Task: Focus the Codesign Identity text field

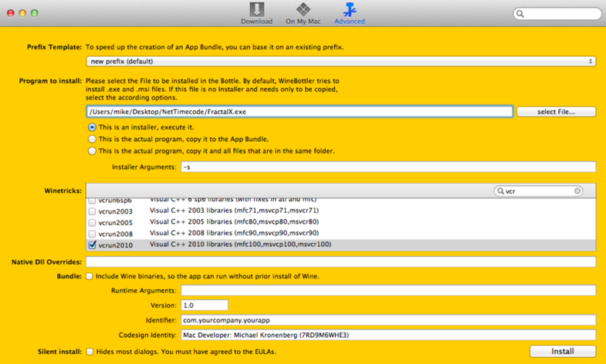Action: pyautogui.click(x=388, y=335)
